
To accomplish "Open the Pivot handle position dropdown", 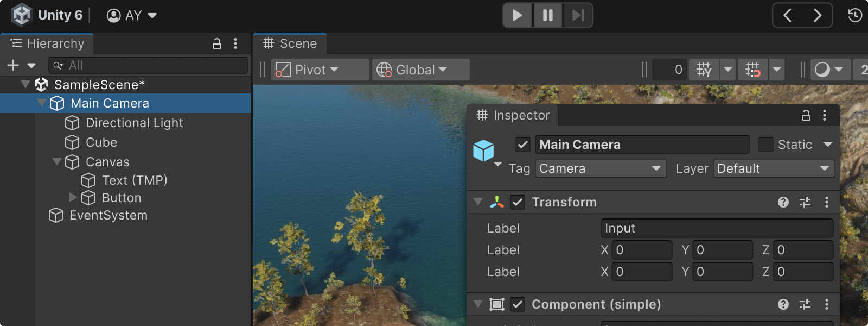I will coord(320,70).
